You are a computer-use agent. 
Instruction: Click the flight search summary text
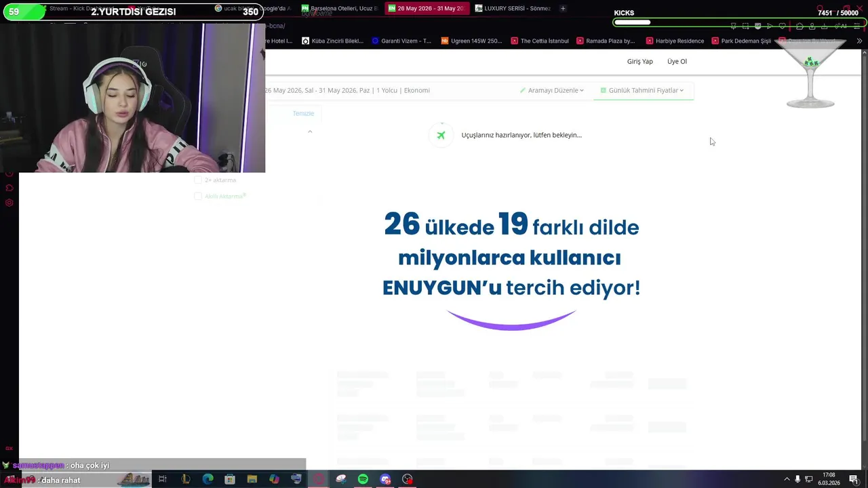(347, 90)
